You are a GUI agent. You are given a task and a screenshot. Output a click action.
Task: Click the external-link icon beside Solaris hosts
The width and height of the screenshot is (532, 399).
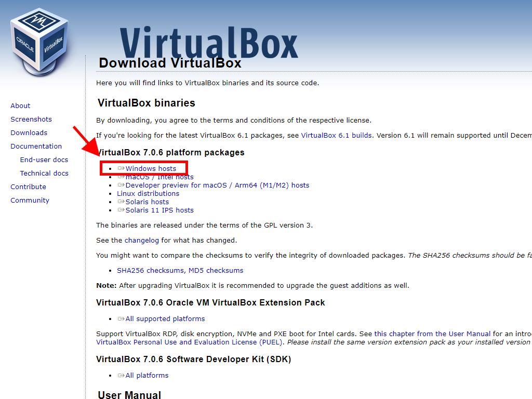tap(121, 202)
